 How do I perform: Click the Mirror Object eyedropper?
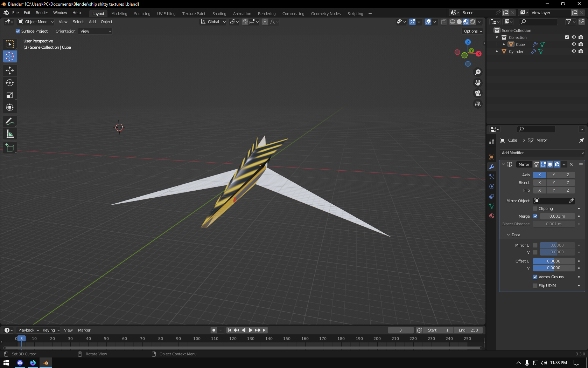pyautogui.click(x=571, y=201)
